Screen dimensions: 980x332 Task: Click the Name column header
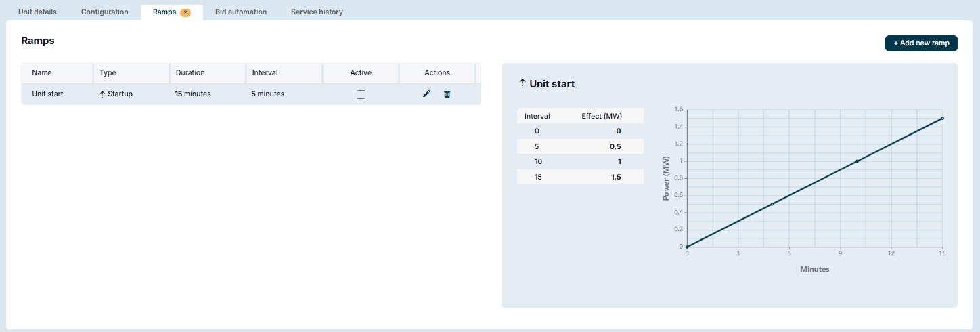42,72
